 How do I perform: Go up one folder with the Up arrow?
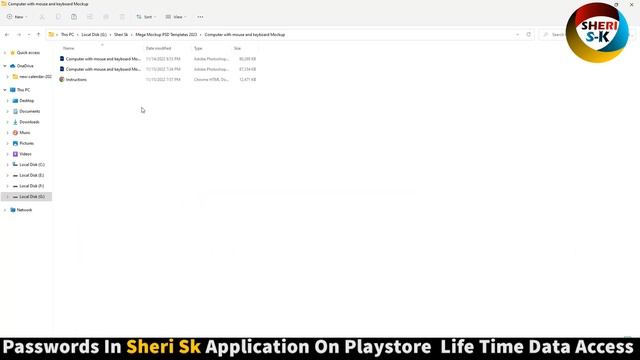tap(38, 35)
